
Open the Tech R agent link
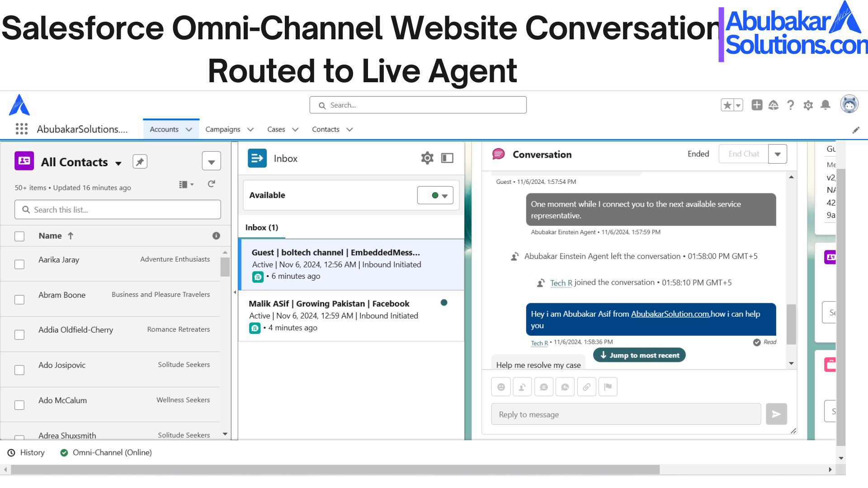click(x=561, y=283)
